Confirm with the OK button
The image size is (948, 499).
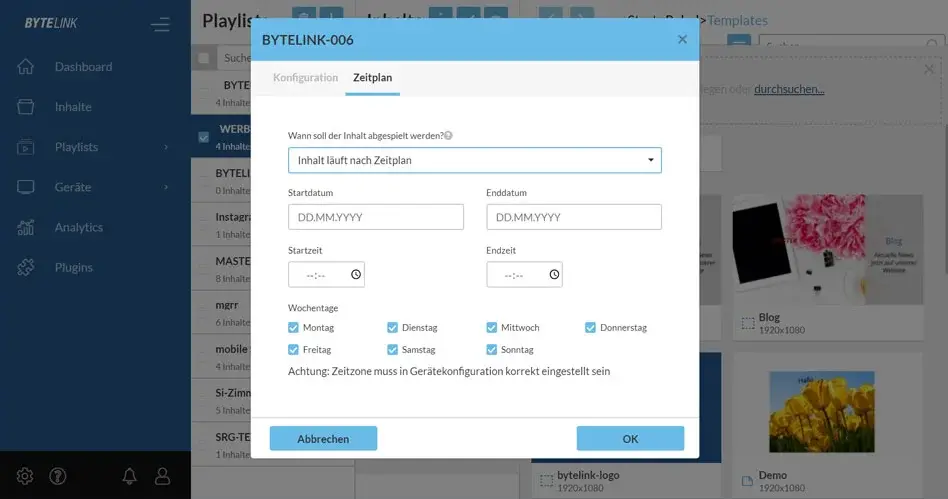coord(630,439)
